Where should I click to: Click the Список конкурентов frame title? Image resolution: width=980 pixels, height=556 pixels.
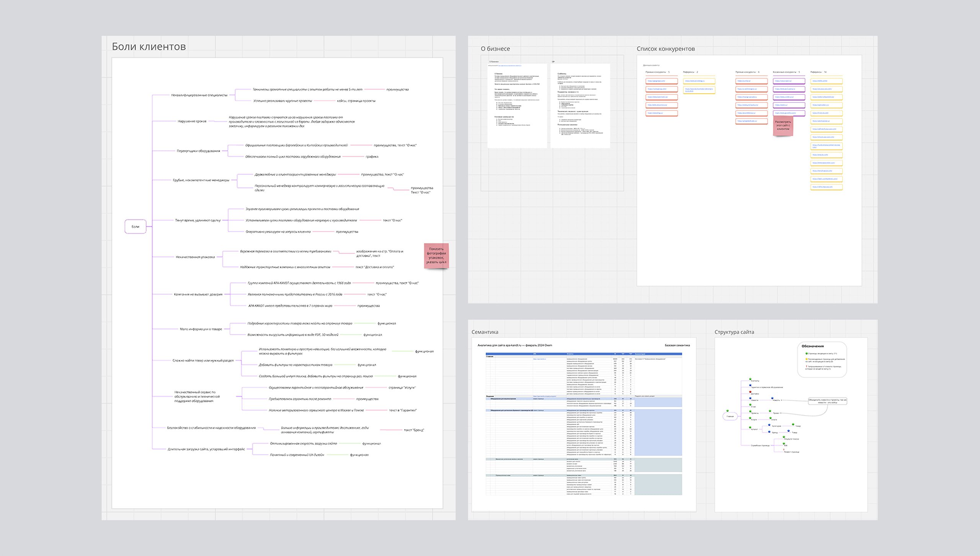665,49
